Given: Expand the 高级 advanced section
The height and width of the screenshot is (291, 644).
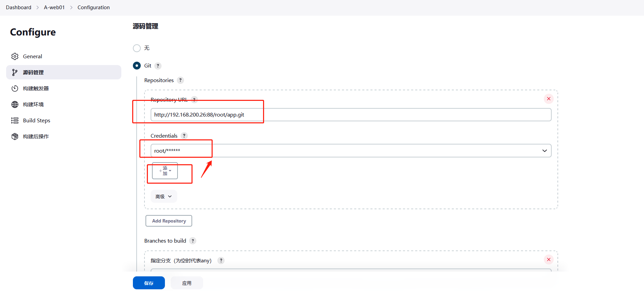Looking at the screenshot, I should (x=164, y=197).
